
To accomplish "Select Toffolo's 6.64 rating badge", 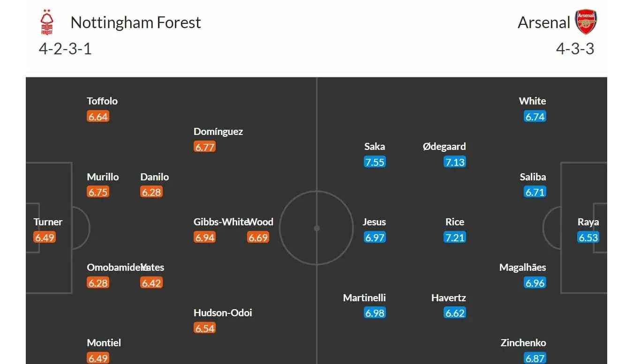I will [98, 117].
